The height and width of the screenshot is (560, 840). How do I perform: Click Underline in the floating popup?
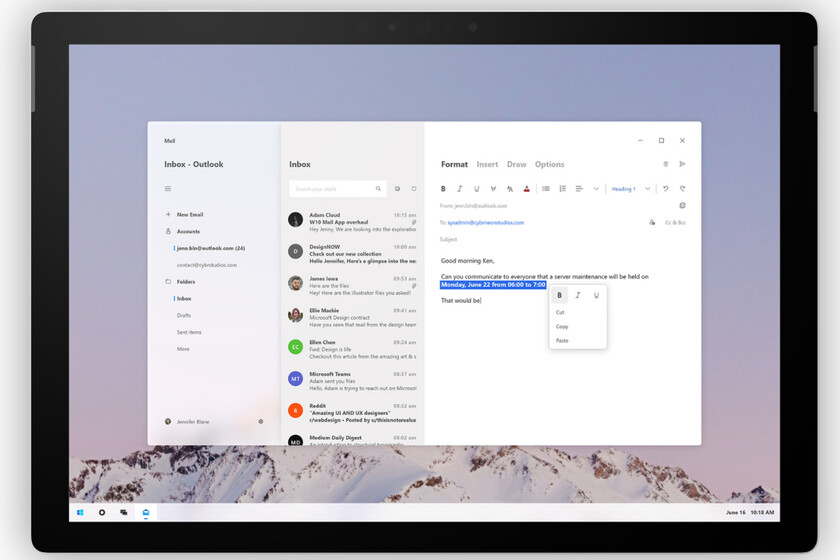tap(596, 295)
